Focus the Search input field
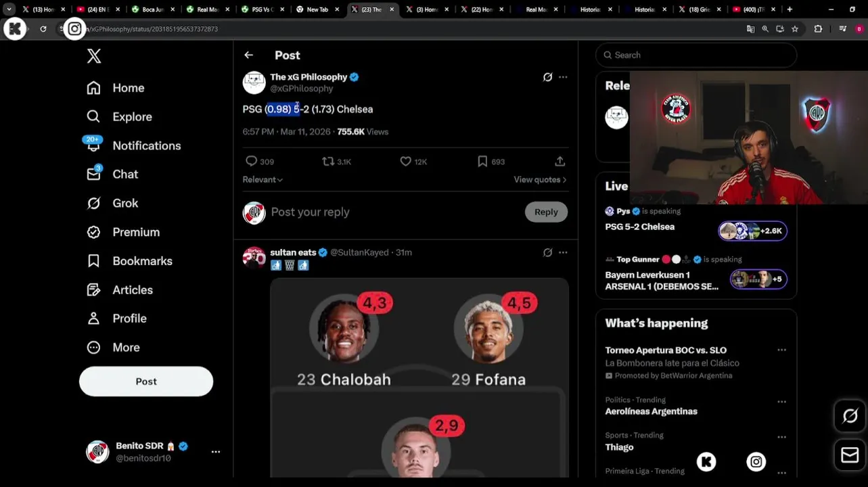The width and height of the screenshot is (868, 487). 696,55
